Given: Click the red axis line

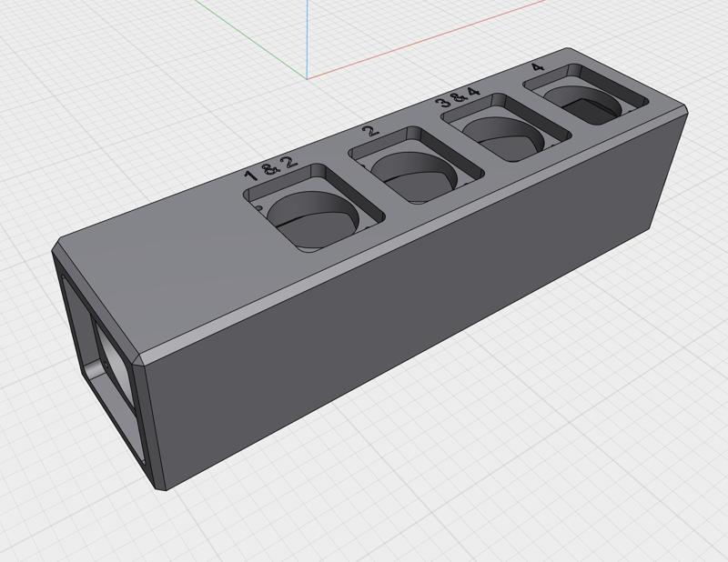Looking at the screenshot, I should [425, 39].
